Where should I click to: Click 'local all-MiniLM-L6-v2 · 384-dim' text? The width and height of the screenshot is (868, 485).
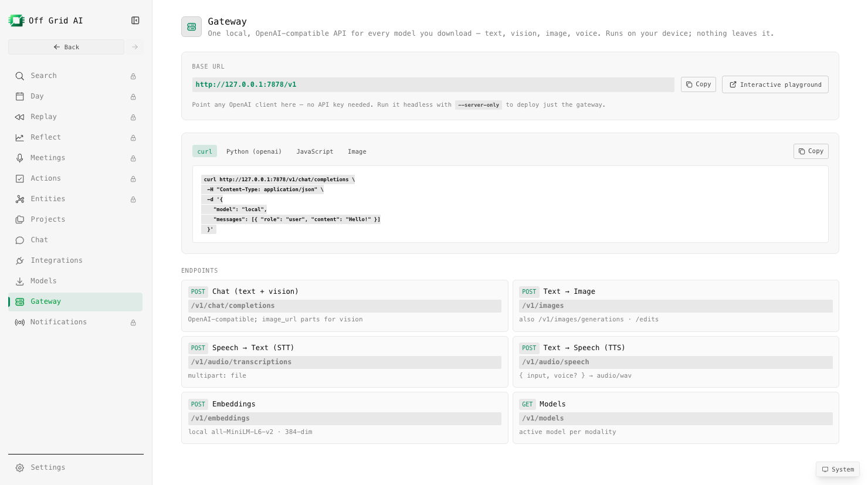tap(250, 432)
